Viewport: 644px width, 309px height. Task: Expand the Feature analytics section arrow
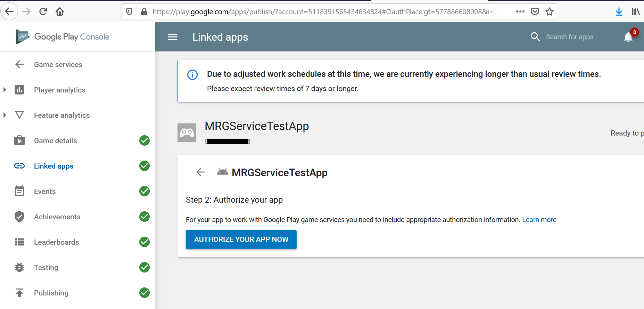pos(5,115)
